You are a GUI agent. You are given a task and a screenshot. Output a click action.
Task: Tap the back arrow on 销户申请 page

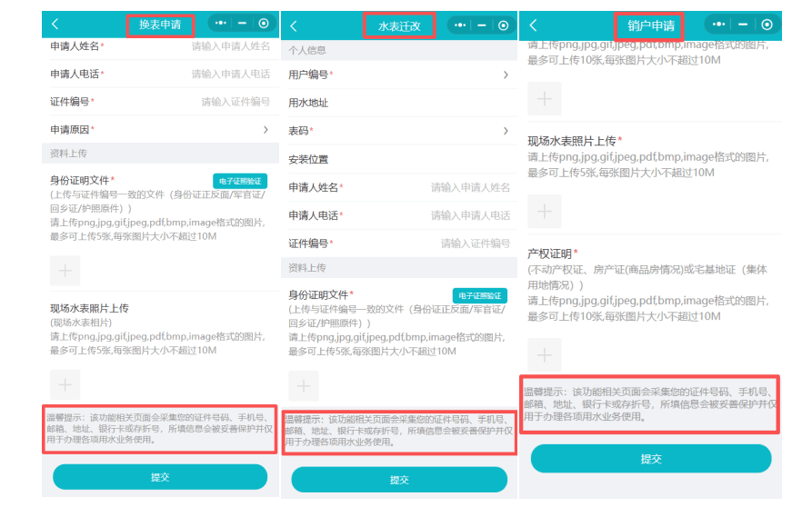click(x=534, y=25)
